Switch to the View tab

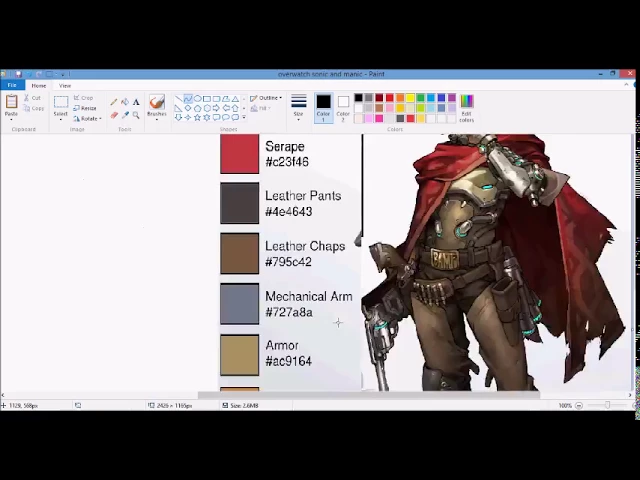pos(64,85)
